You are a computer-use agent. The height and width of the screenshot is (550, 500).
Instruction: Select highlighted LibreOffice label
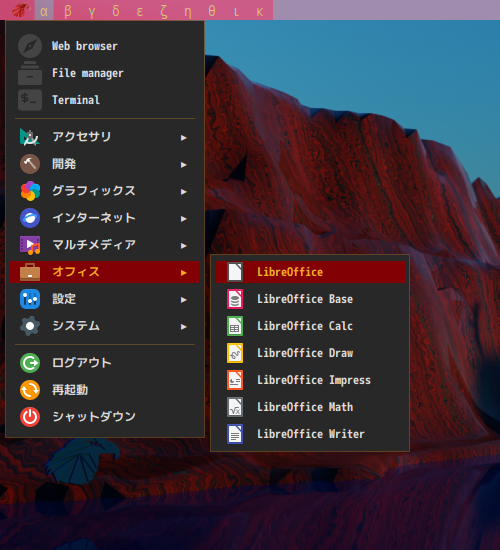click(290, 272)
